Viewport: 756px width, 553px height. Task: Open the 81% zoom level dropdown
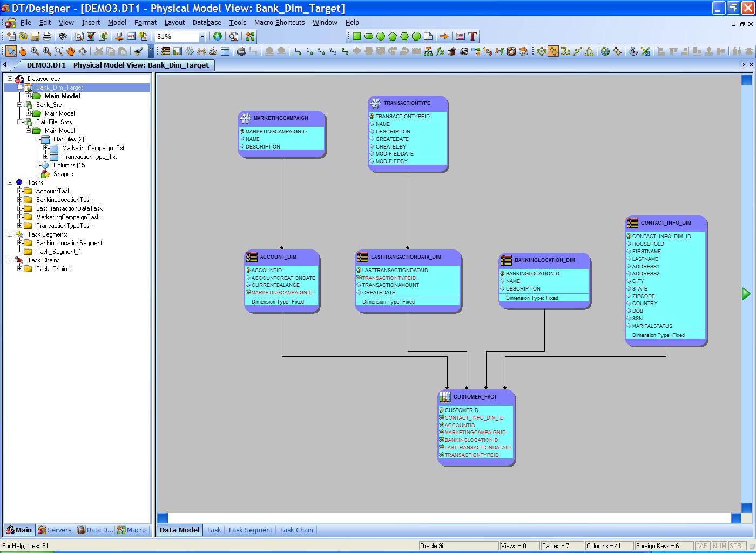[202, 36]
